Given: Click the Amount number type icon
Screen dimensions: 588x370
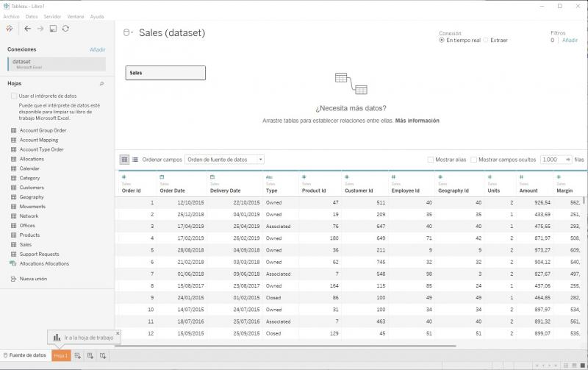Looking at the screenshot, I should (521, 177).
